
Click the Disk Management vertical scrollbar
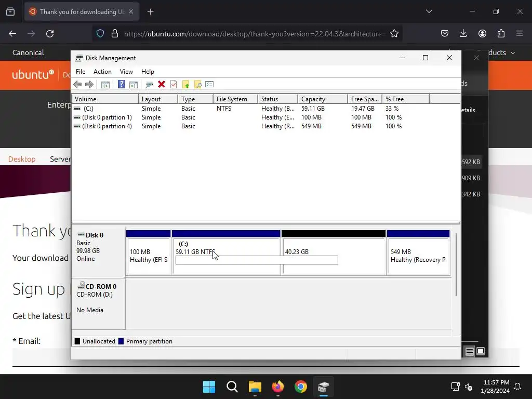pyautogui.click(x=456, y=264)
